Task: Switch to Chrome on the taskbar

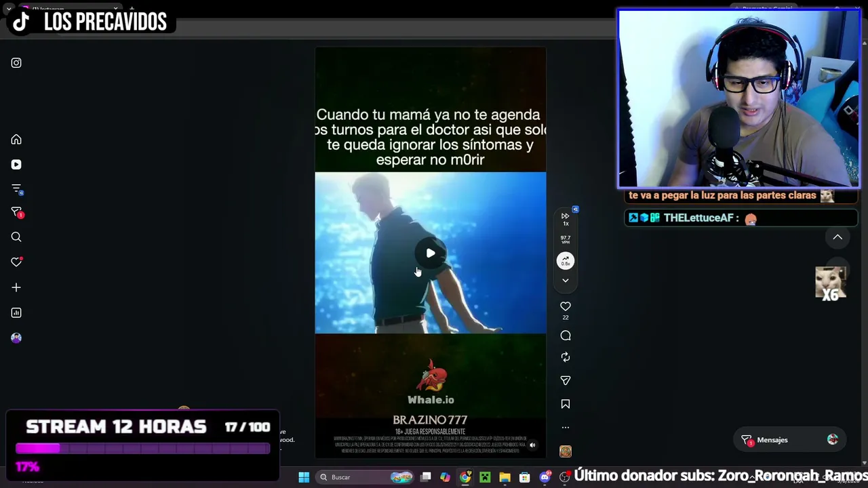Action: click(465, 477)
